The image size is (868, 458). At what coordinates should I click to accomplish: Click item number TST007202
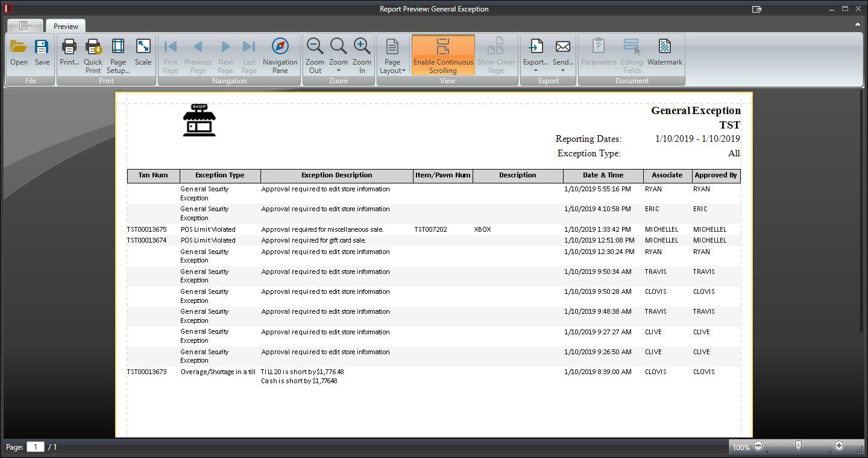coord(431,229)
